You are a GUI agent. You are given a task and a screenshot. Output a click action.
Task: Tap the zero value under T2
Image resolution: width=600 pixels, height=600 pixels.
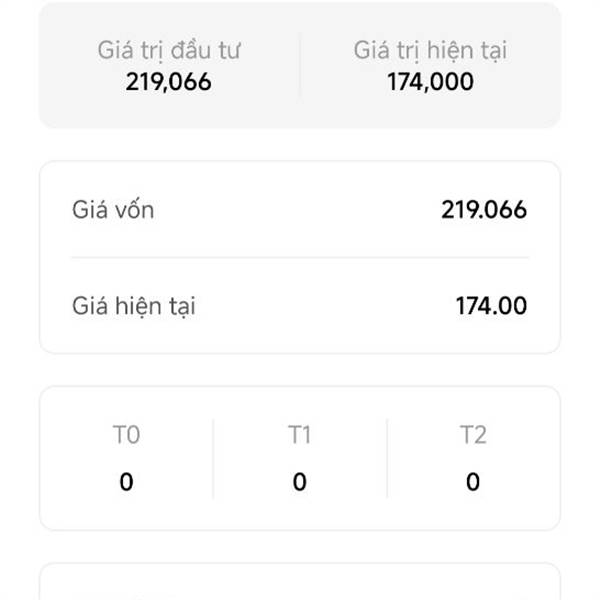[x=473, y=482]
